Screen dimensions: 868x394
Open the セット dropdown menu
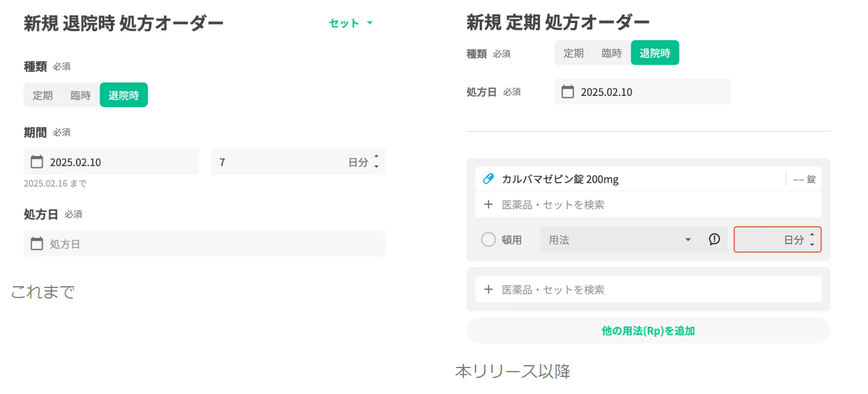[x=351, y=24]
